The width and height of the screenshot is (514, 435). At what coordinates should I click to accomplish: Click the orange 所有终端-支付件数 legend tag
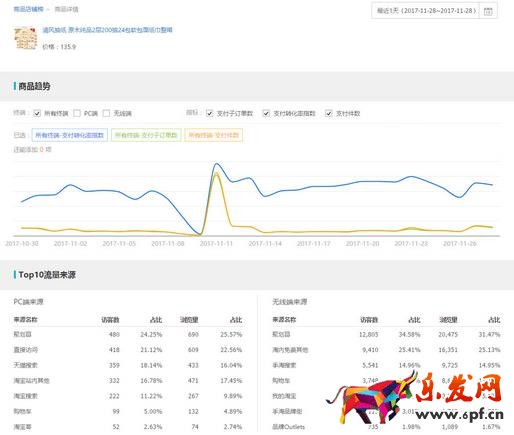pos(213,135)
